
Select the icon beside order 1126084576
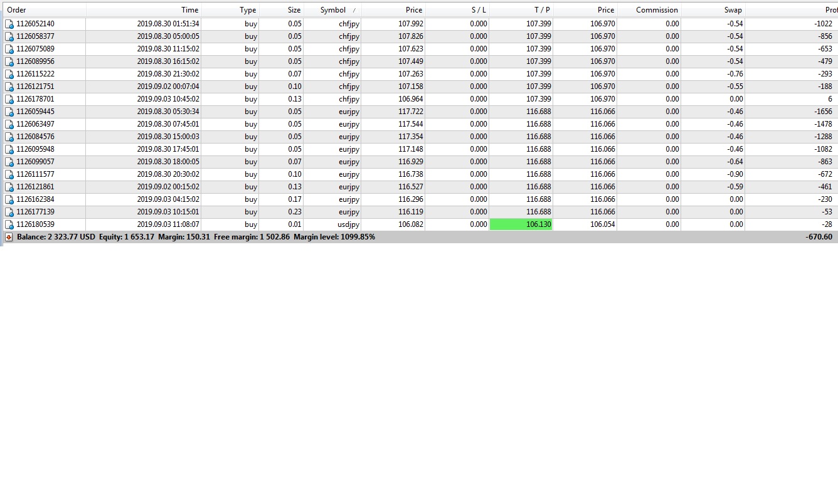click(x=9, y=137)
